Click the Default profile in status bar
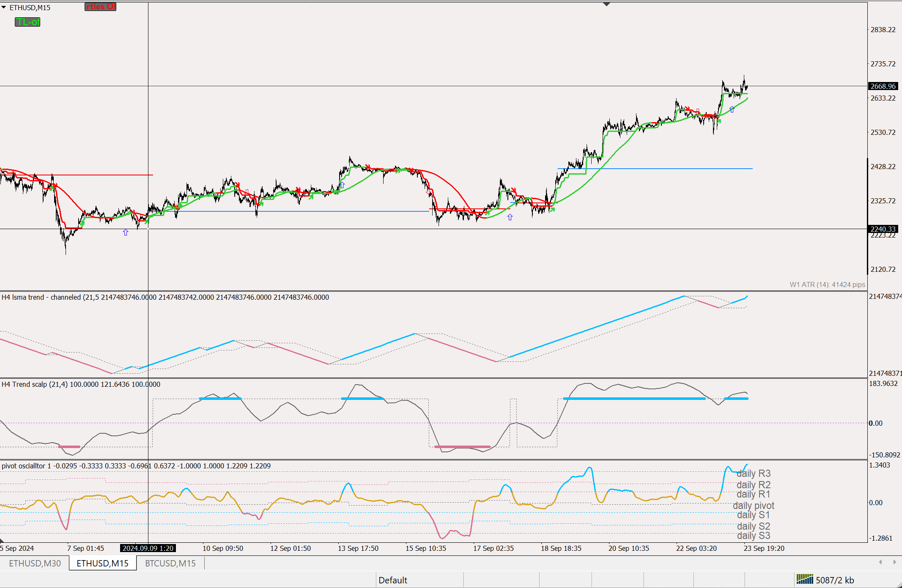Viewport: 902px width, 588px height. 392,580
